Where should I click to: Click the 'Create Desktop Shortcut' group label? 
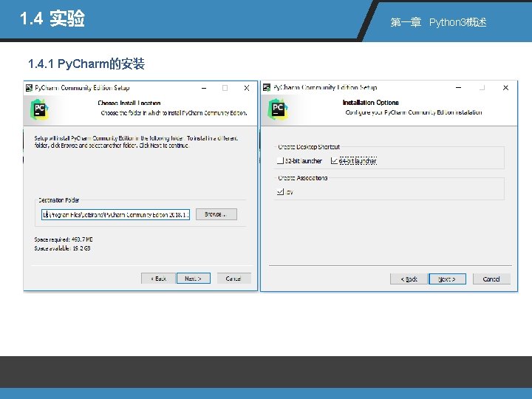(x=309, y=147)
